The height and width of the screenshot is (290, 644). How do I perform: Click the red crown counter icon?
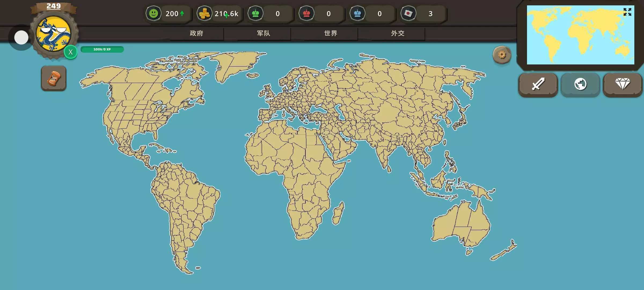click(x=306, y=13)
